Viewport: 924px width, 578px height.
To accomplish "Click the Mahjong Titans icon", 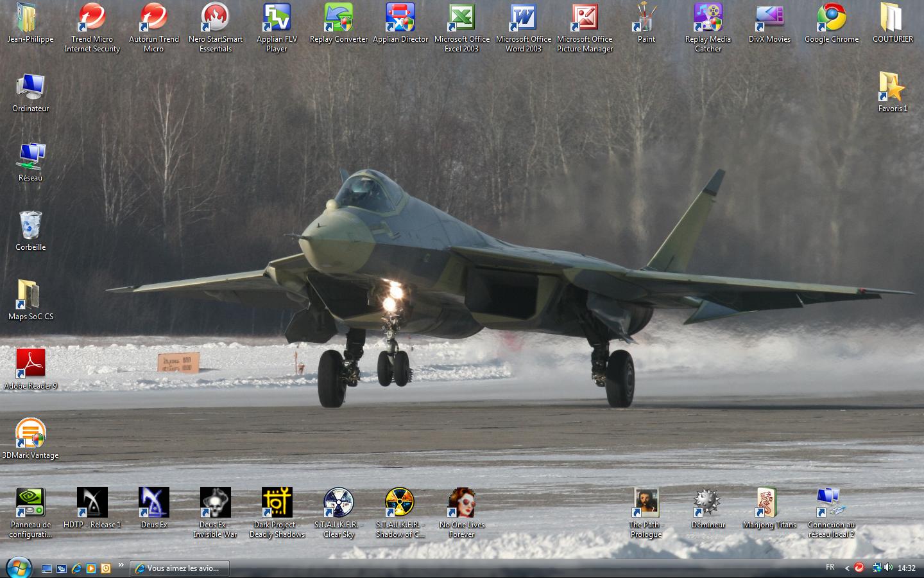I will pos(769,503).
